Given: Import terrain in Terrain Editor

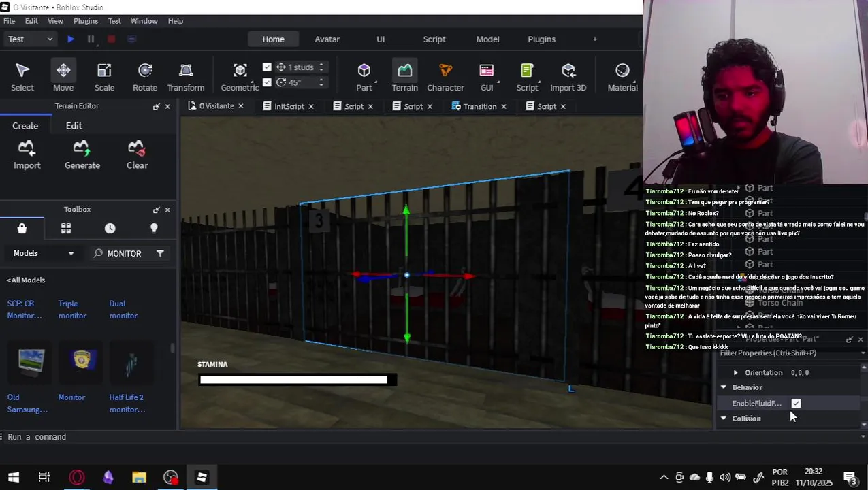Looking at the screenshot, I should tap(27, 154).
